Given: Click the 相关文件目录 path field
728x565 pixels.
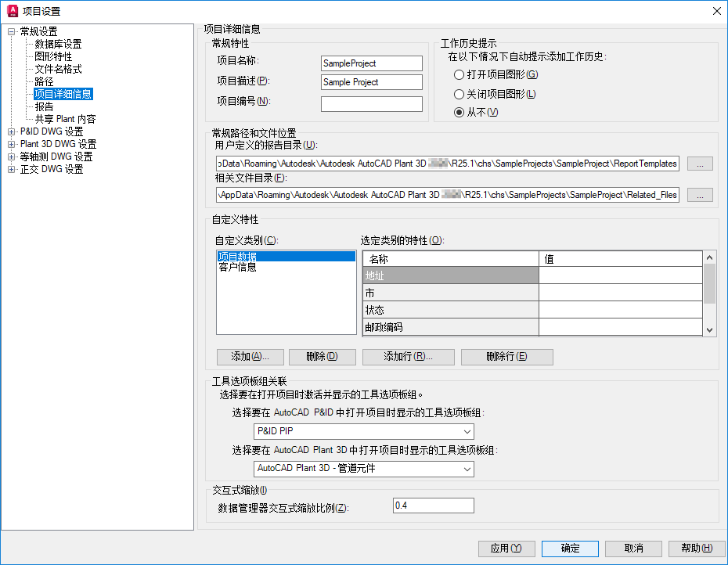Looking at the screenshot, I should pyautogui.click(x=448, y=195).
